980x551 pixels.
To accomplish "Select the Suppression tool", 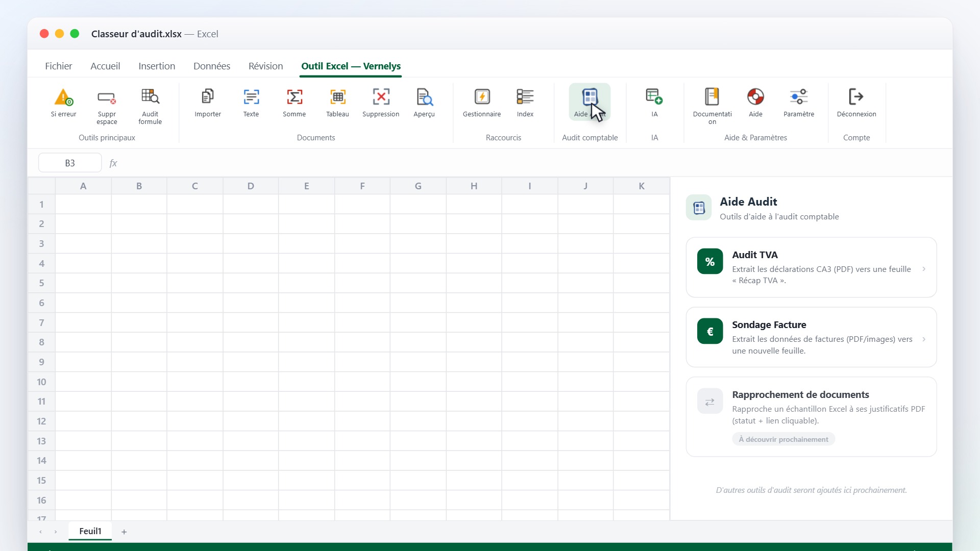I will (381, 96).
